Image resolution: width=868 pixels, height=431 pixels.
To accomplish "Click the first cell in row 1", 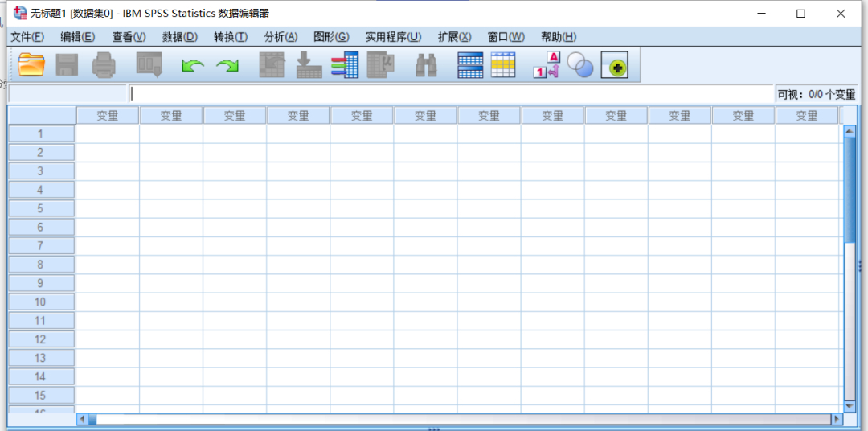I will pos(108,134).
